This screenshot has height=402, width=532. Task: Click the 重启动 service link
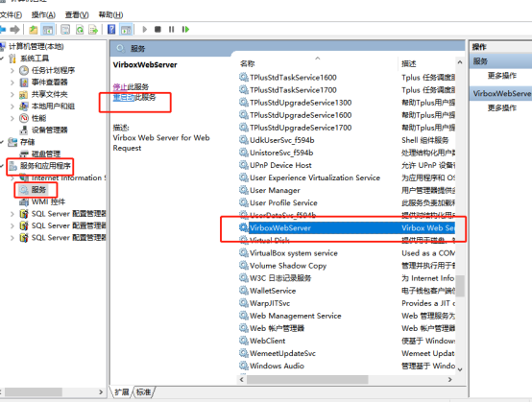point(124,97)
